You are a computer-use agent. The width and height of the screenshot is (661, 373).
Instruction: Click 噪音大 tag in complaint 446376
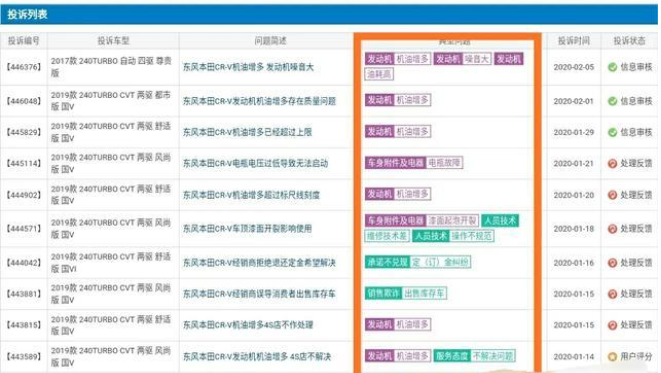click(476, 59)
